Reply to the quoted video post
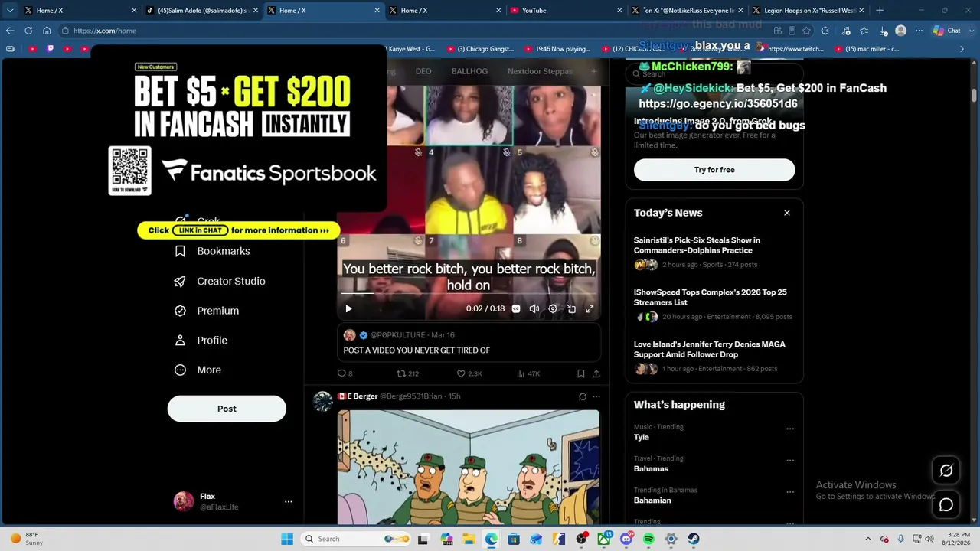This screenshot has width=980, height=551. click(x=345, y=373)
